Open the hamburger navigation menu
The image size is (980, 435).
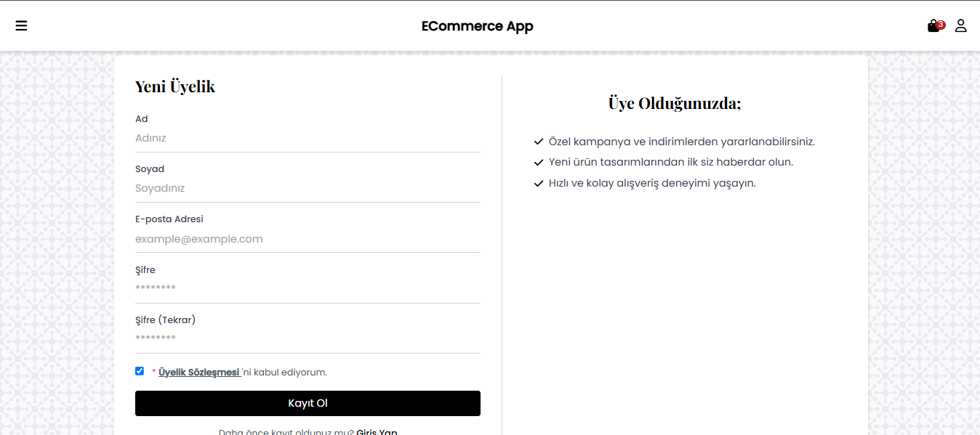(21, 25)
